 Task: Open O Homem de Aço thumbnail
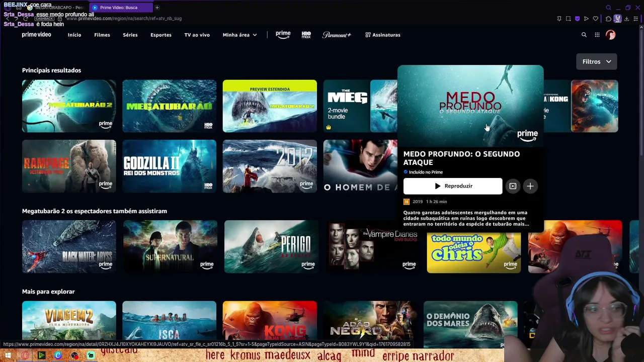360,166
